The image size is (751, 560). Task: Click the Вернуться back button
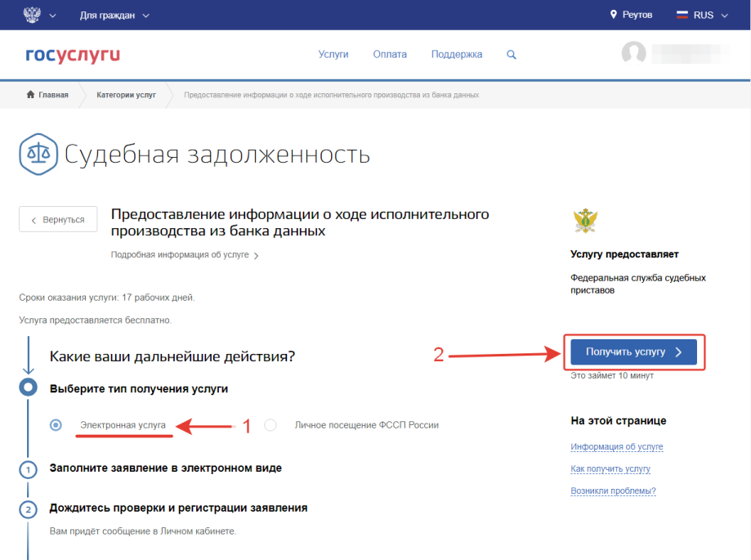(58, 220)
